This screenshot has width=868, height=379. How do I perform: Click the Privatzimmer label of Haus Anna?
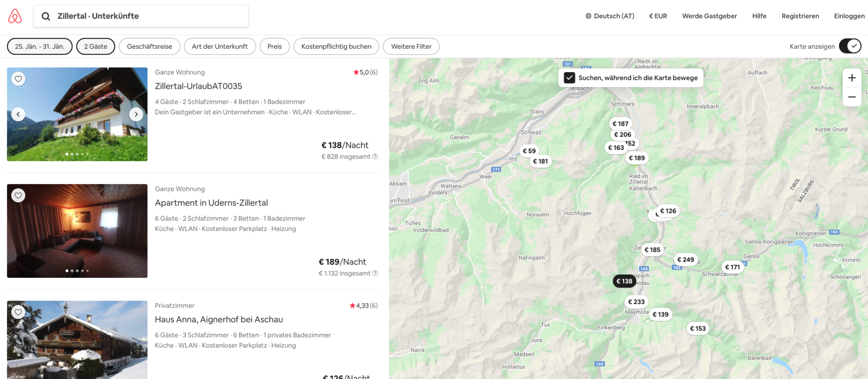(x=175, y=306)
